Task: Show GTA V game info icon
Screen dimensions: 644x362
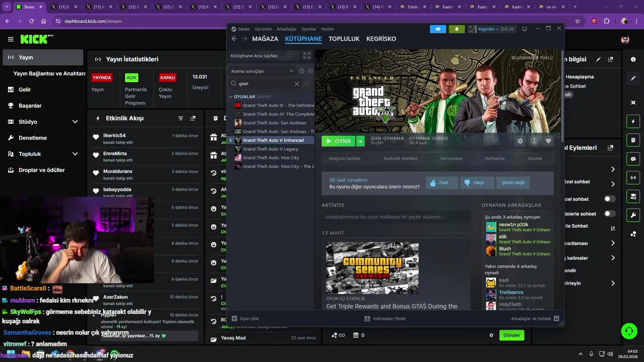Action: (534, 141)
